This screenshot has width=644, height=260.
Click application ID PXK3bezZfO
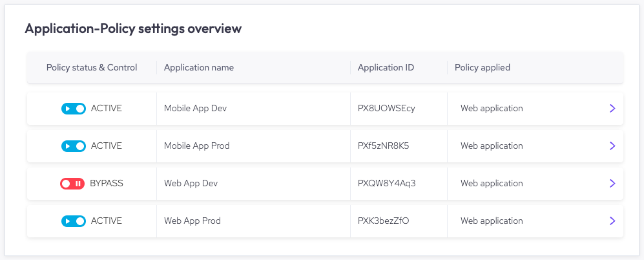(383, 221)
